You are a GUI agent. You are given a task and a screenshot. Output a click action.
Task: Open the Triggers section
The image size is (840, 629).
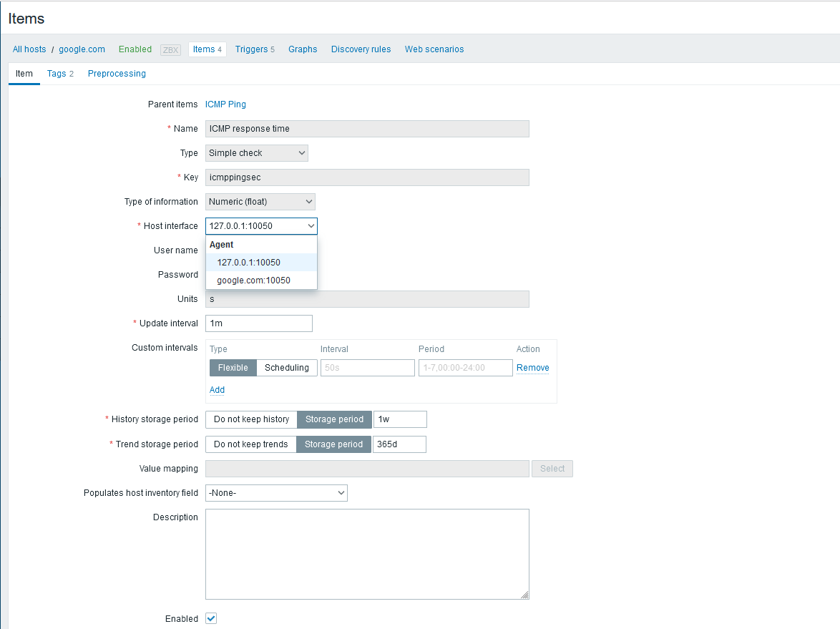click(254, 49)
